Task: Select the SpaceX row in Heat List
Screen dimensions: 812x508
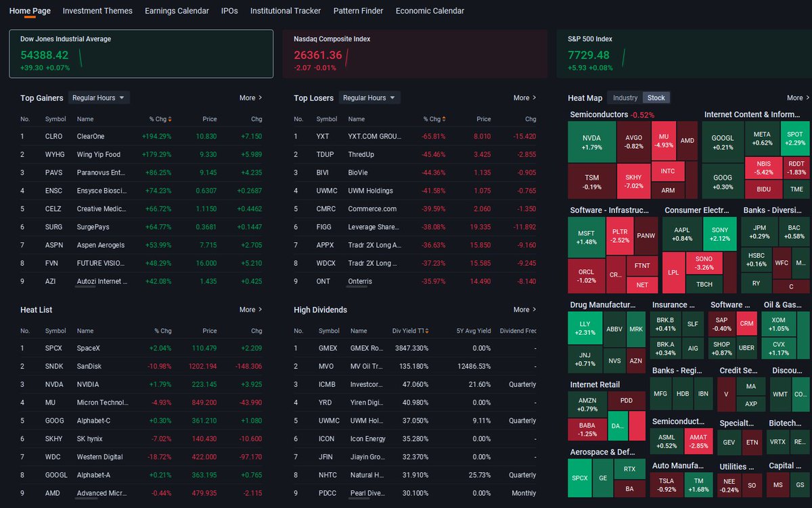Action: click(141, 348)
